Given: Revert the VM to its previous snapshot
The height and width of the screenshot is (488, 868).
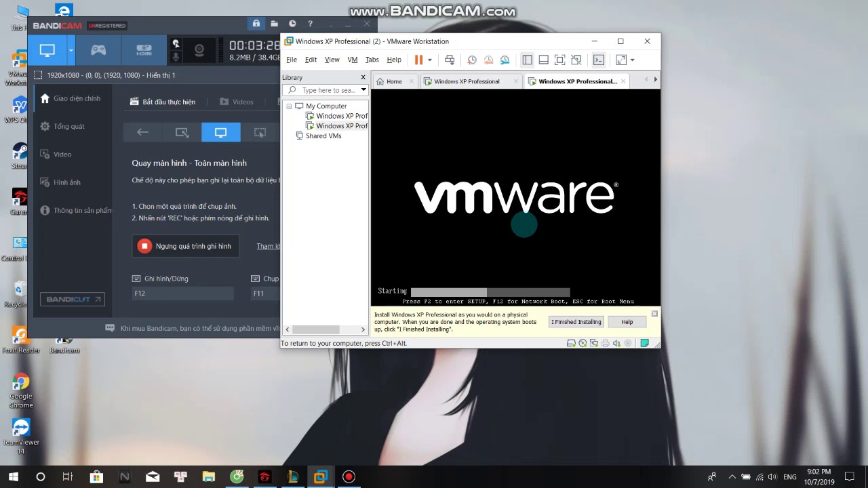Looking at the screenshot, I should 488,60.
